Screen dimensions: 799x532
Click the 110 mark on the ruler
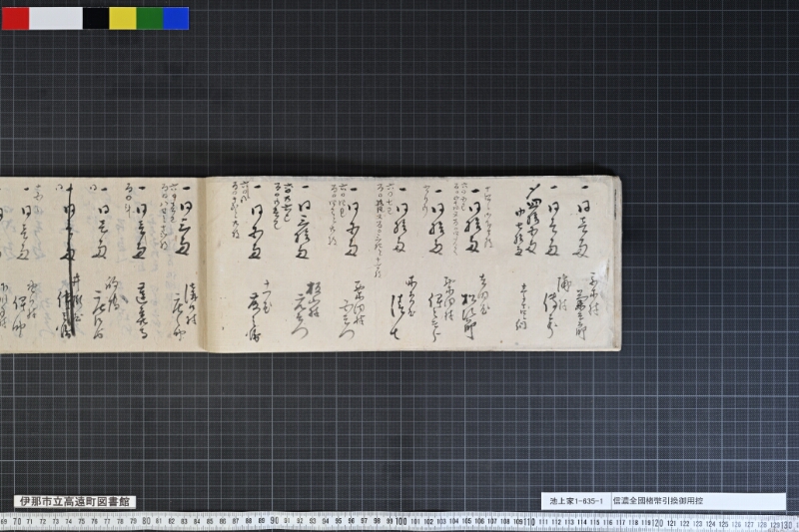pyautogui.click(x=529, y=522)
